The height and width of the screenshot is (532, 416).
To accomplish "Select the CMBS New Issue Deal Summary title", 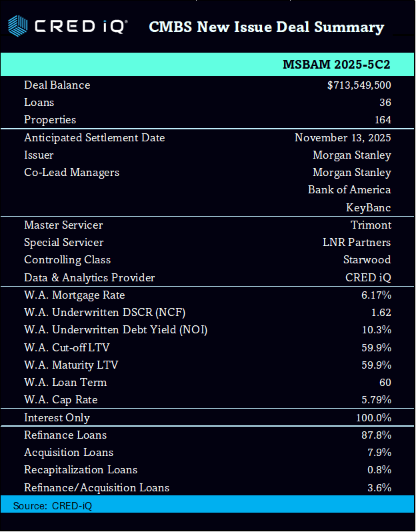I will click(x=266, y=27).
